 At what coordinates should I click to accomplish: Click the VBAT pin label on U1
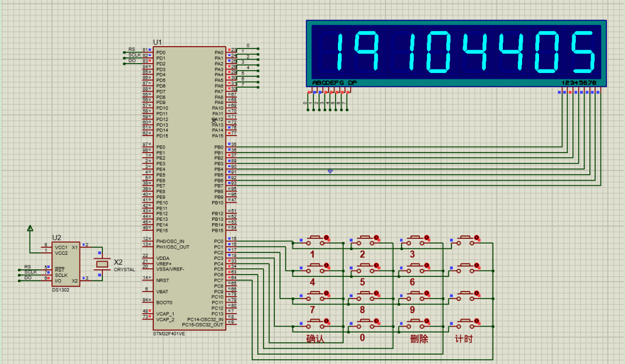pos(162,292)
